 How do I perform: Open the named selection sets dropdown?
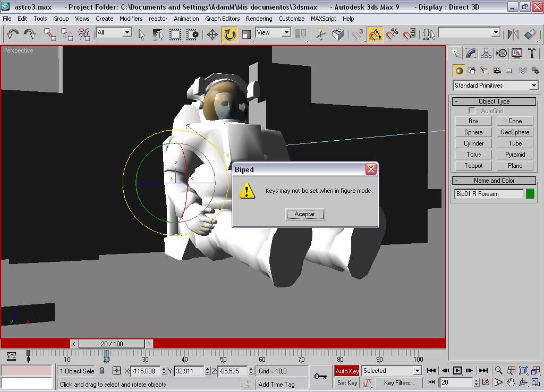[x=470, y=32]
